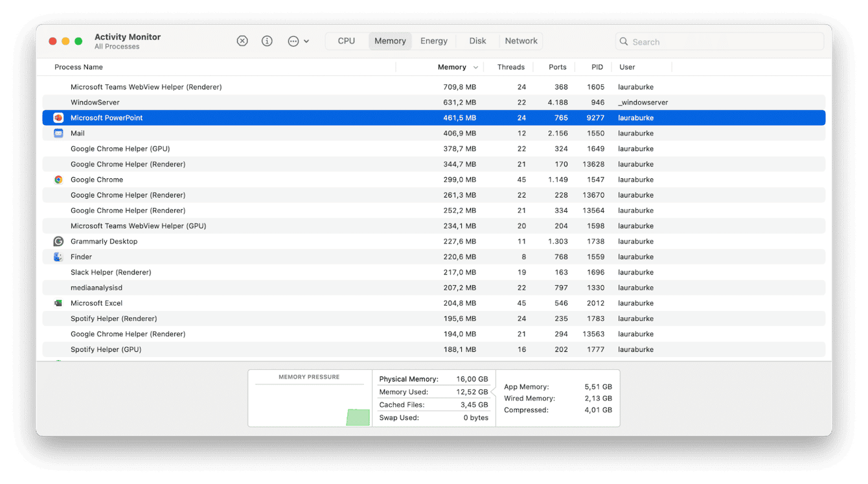Click the search magnifier icon
The width and height of the screenshot is (868, 484).
coord(623,41)
